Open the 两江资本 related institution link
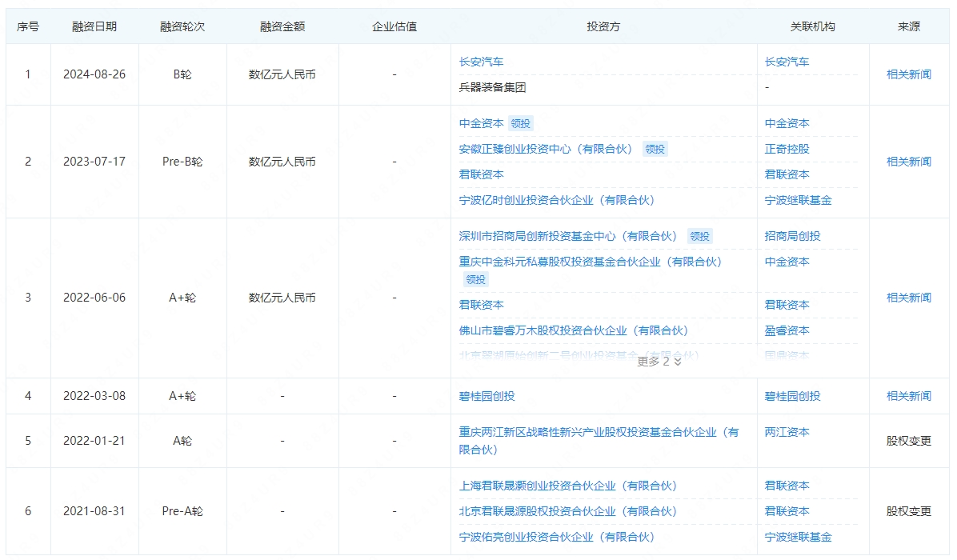 point(787,432)
